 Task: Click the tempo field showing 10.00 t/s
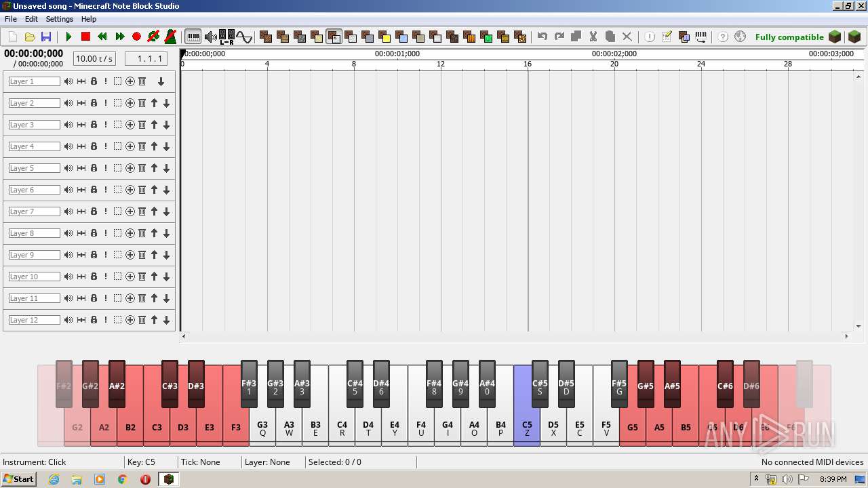coord(94,59)
